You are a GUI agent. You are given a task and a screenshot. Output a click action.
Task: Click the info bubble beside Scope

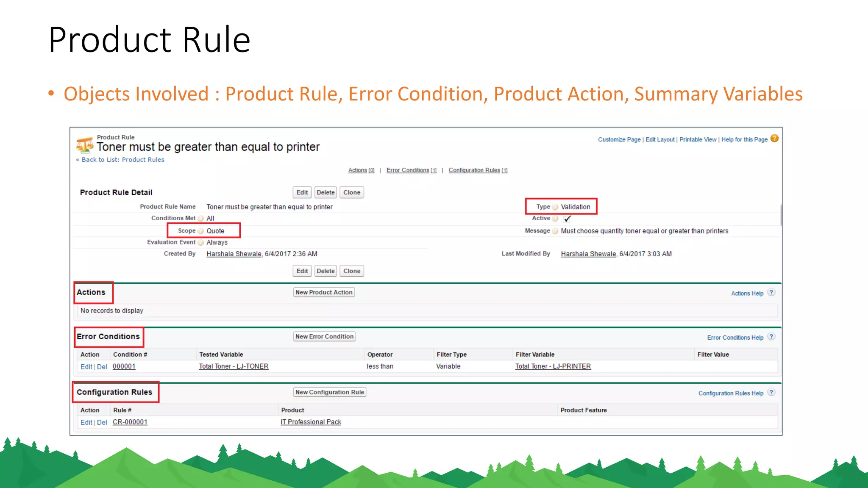(201, 231)
